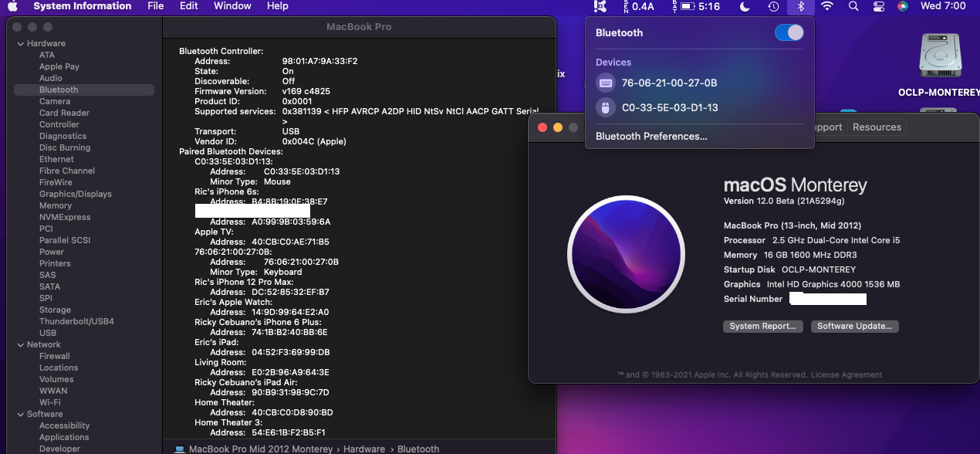Select Wi-Fi in the sidebar
The width and height of the screenshot is (980, 454).
(50, 402)
